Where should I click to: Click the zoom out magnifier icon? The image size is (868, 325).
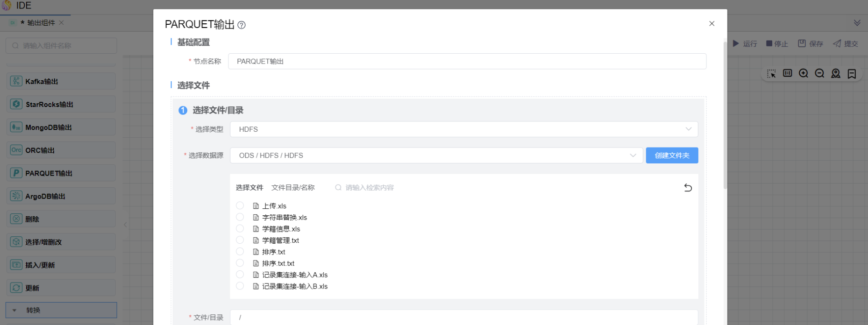coord(819,73)
